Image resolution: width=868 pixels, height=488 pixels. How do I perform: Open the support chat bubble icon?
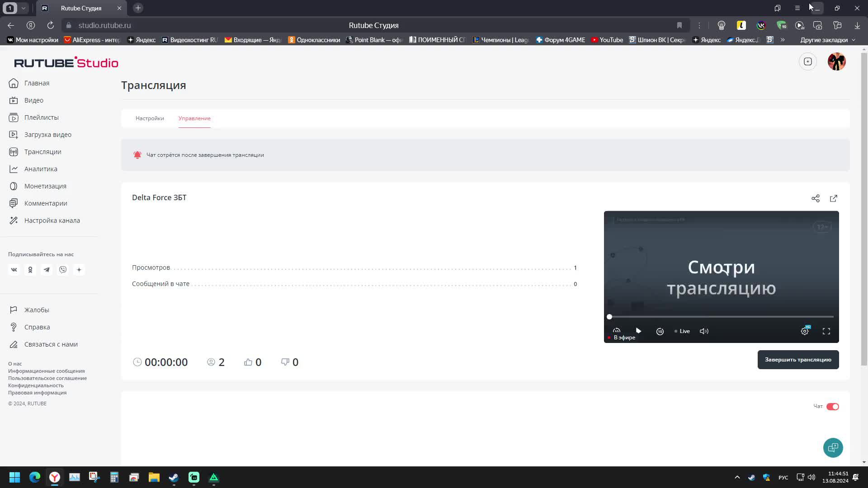[x=833, y=448]
